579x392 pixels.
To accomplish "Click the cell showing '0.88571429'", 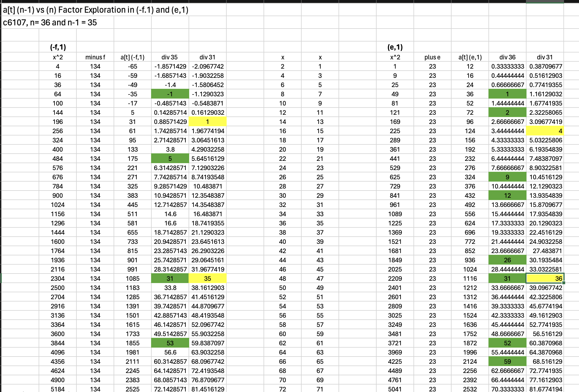I will click(170, 122).
